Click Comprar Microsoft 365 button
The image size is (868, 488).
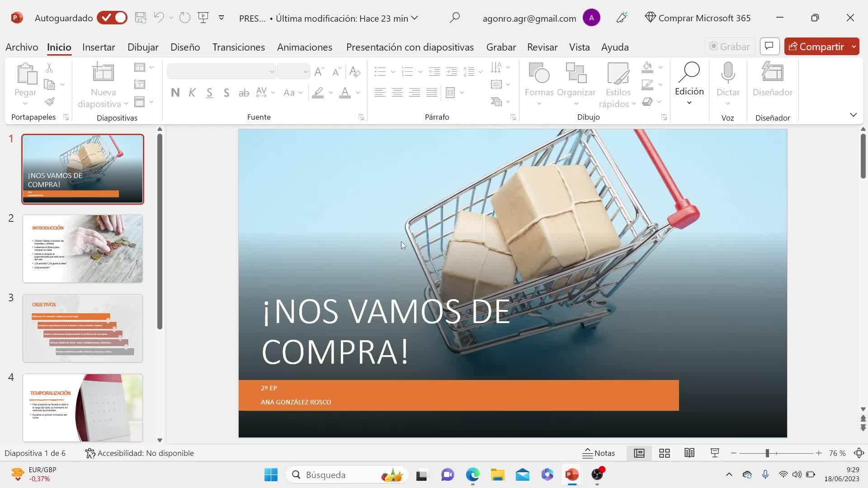tap(698, 18)
